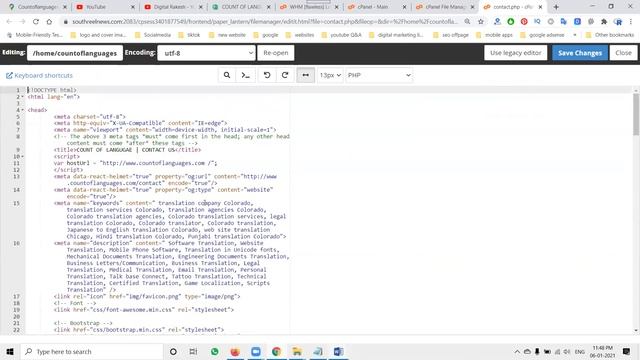
Task: Click the volume icon in system tray
Action: click(567, 351)
